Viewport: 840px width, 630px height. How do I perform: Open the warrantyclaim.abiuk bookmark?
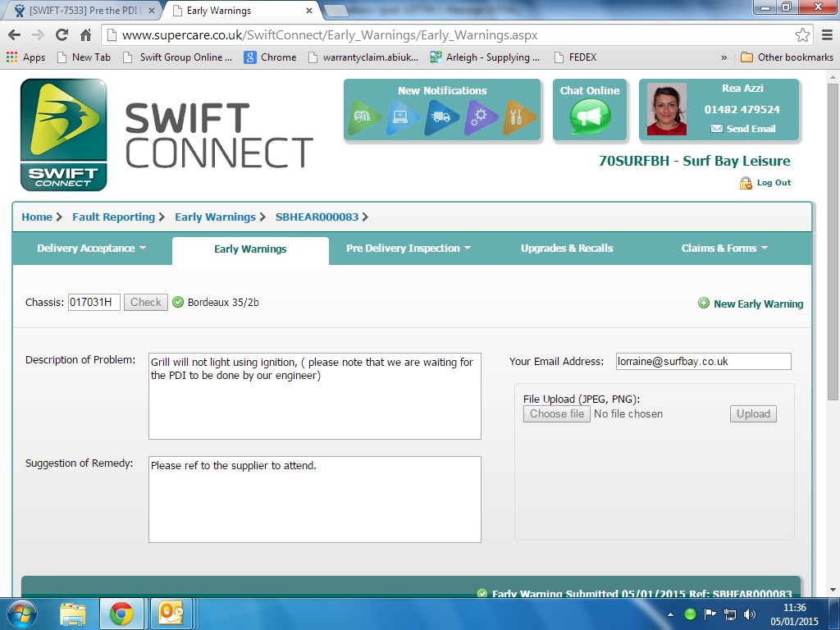(363, 57)
